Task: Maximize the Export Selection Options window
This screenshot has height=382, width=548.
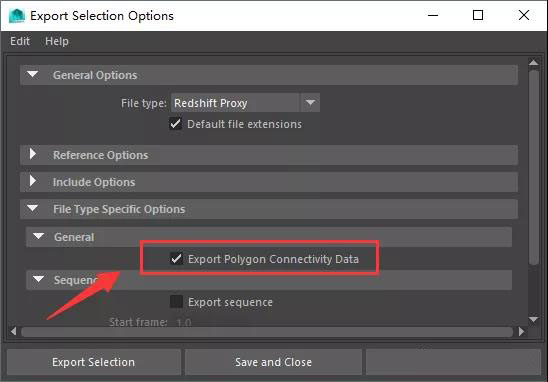Action: pyautogui.click(x=478, y=15)
